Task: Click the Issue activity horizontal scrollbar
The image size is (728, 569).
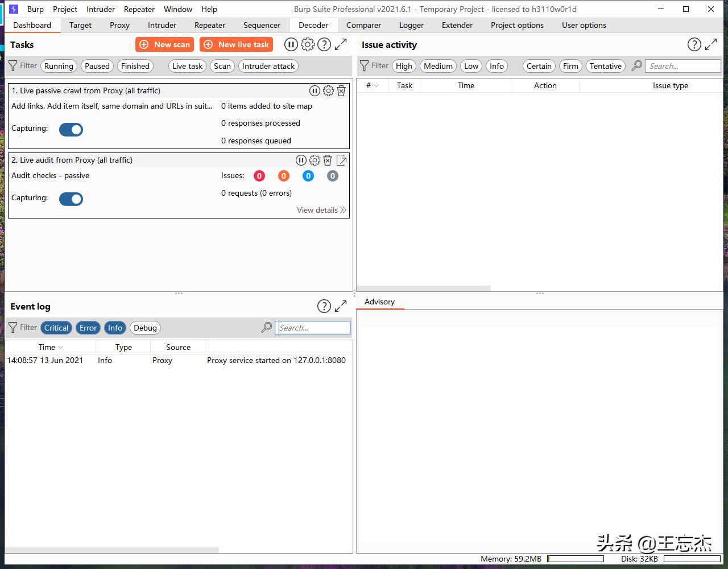Action: tap(424, 288)
